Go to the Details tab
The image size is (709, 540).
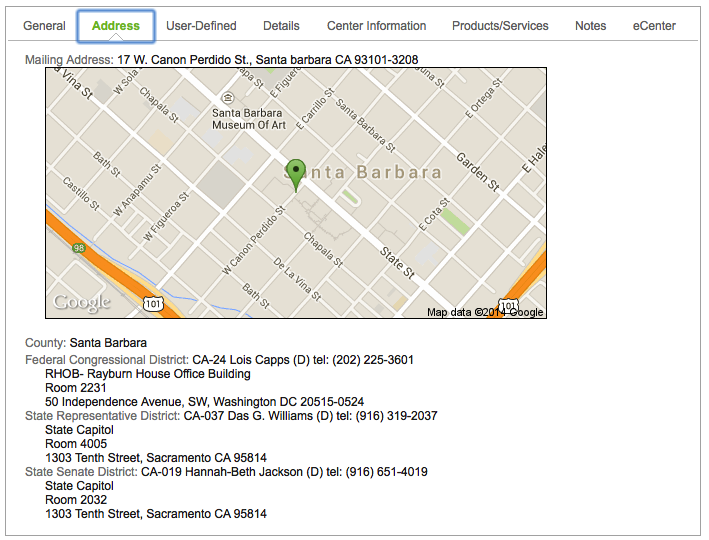click(x=282, y=26)
